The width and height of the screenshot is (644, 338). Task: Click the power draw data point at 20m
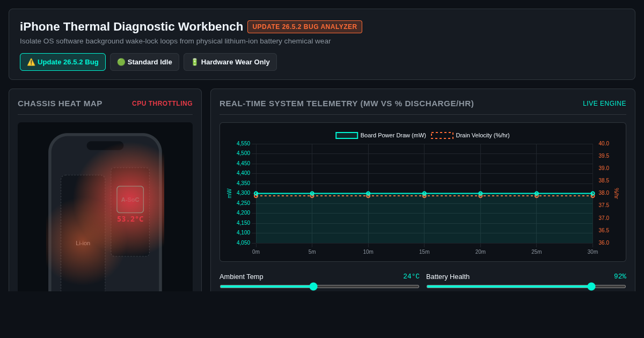[480, 194]
